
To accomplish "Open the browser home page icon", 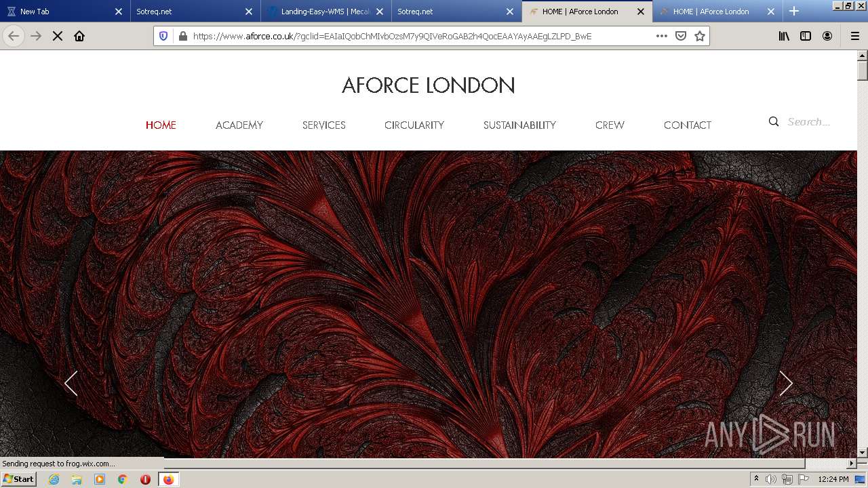I will click(79, 36).
